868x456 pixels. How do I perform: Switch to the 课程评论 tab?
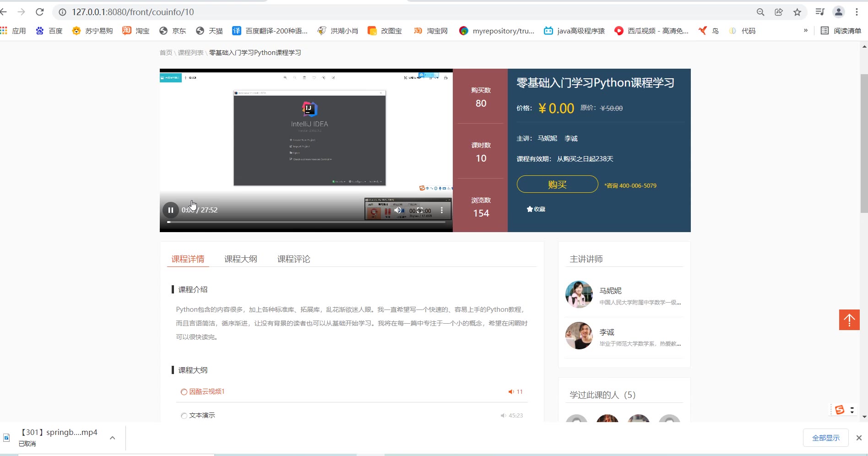pos(294,259)
